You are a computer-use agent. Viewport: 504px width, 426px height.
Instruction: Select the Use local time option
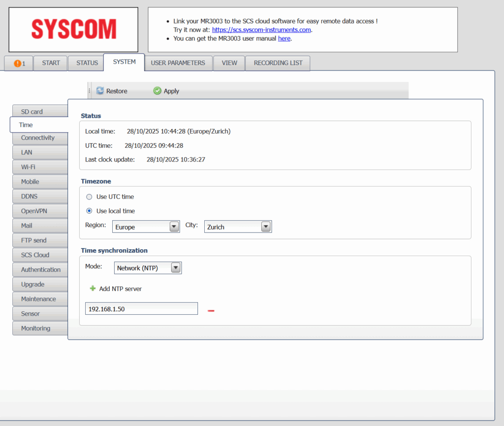click(89, 211)
